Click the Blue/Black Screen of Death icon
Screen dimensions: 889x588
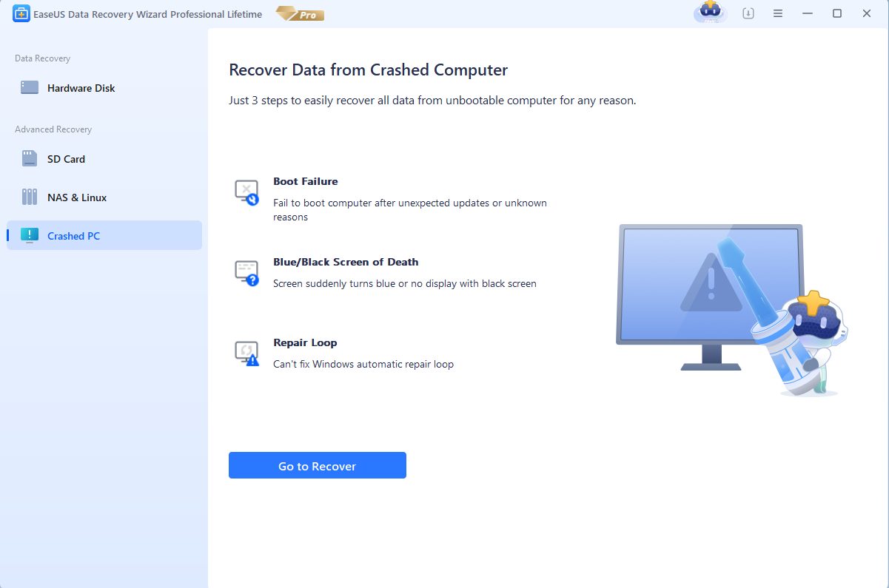pos(246,273)
